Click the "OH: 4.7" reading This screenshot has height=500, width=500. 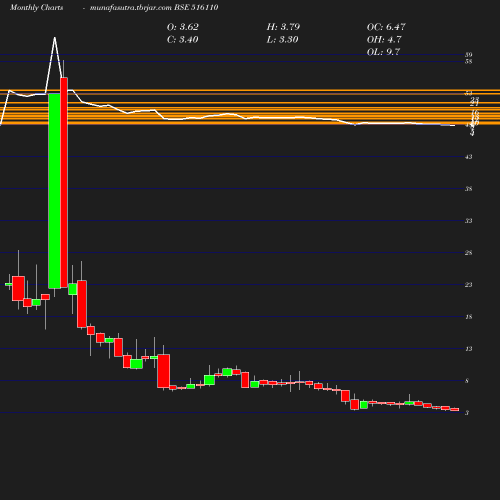coord(384,40)
